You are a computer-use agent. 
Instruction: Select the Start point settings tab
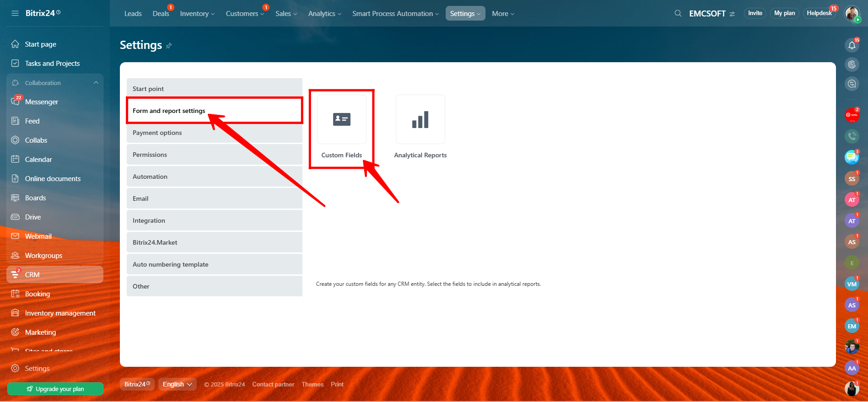click(215, 88)
